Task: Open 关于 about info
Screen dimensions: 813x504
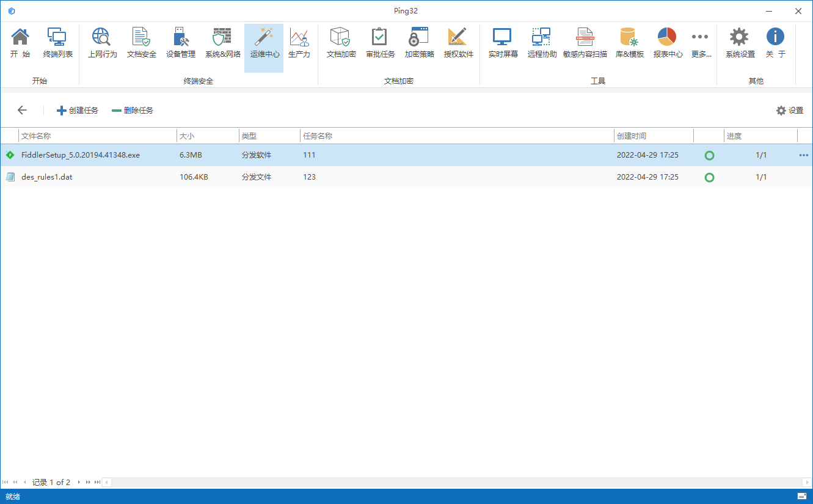Action: [x=775, y=43]
